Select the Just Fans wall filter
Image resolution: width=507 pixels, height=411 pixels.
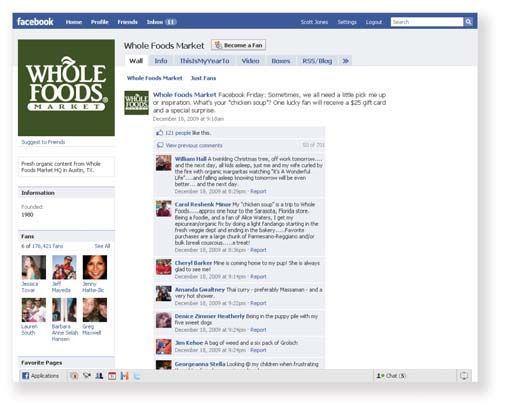(203, 78)
